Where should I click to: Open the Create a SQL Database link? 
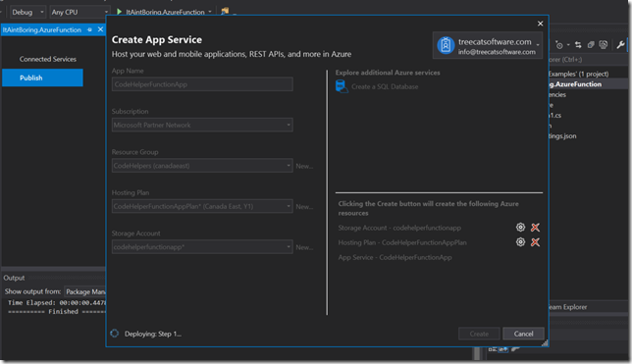tap(385, 86)
